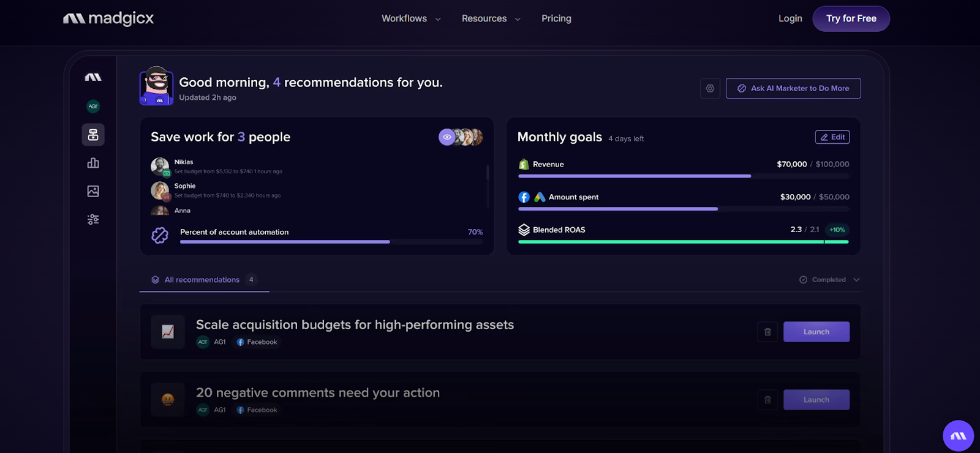Click the Madgicx logo in header
Viewport: 980px width, 453px height.
coord(108,19)
